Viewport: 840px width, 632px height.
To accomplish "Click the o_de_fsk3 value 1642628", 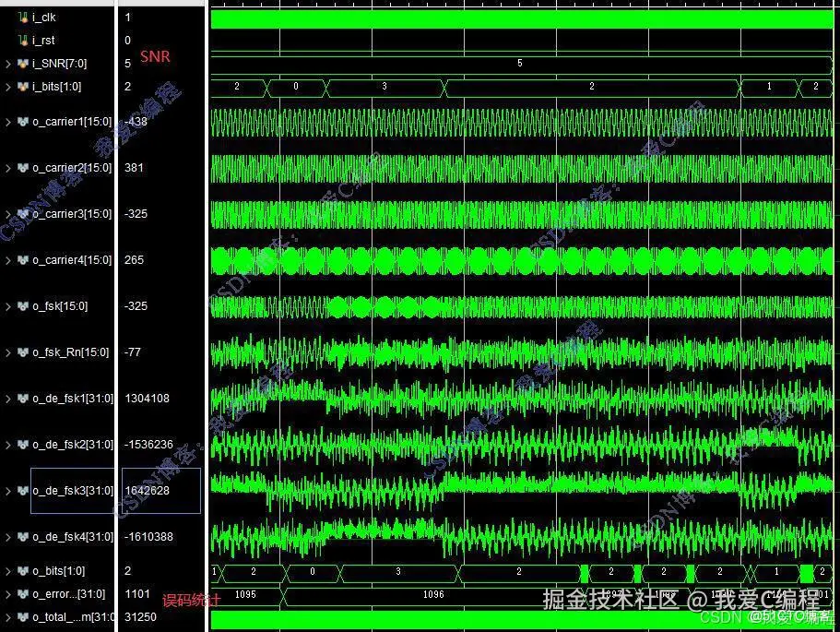I will [147, 491].
